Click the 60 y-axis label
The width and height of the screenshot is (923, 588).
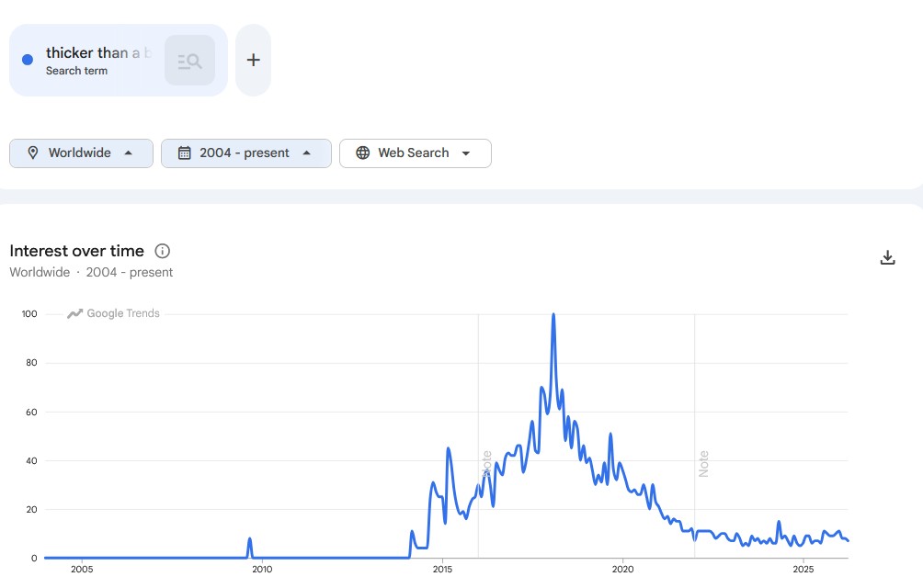click(x=32, y=413)
